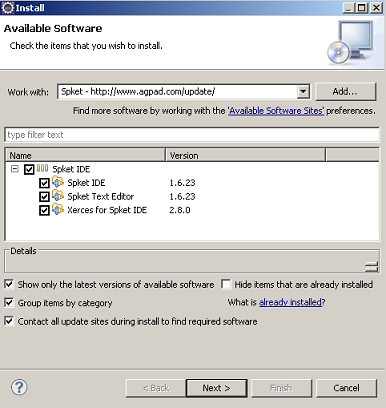Toggle Group items by category checkbox

[x=9, y=303]
